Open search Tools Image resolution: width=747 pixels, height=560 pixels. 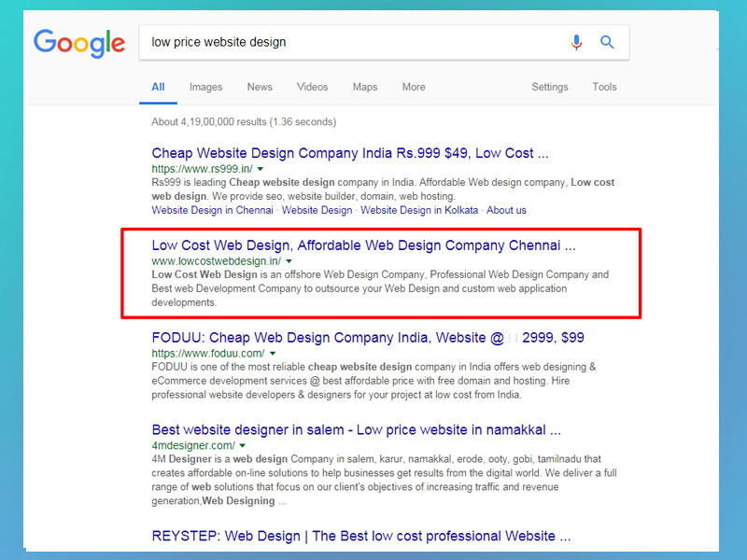click(x=604, y=87)
